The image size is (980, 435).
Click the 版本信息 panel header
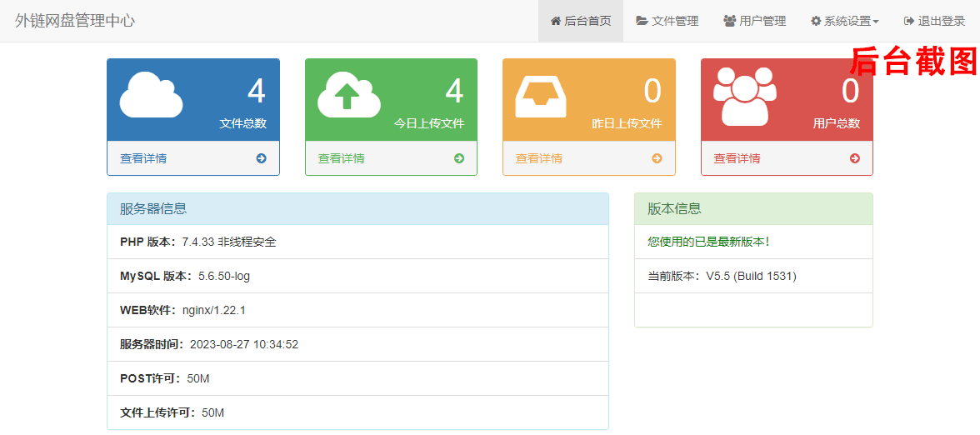pos(753,208)
